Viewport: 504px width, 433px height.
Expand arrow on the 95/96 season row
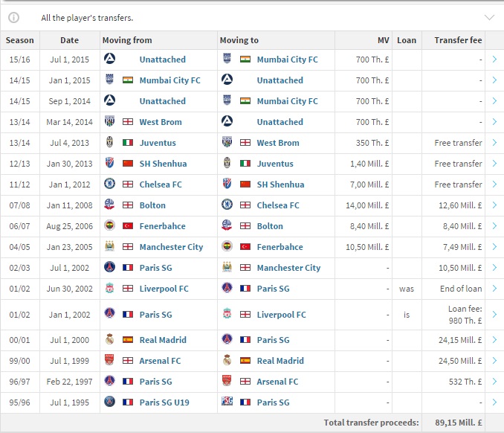pos(494,402)
